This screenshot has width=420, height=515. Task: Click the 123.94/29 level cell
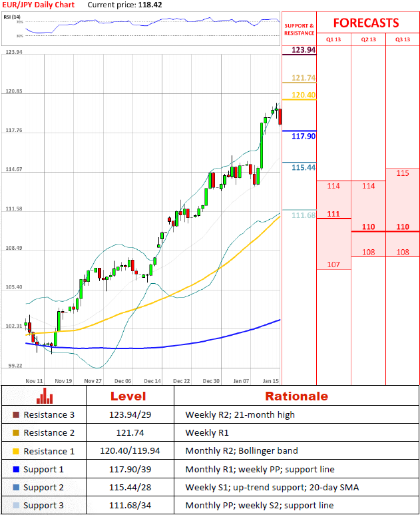point(130,415)
